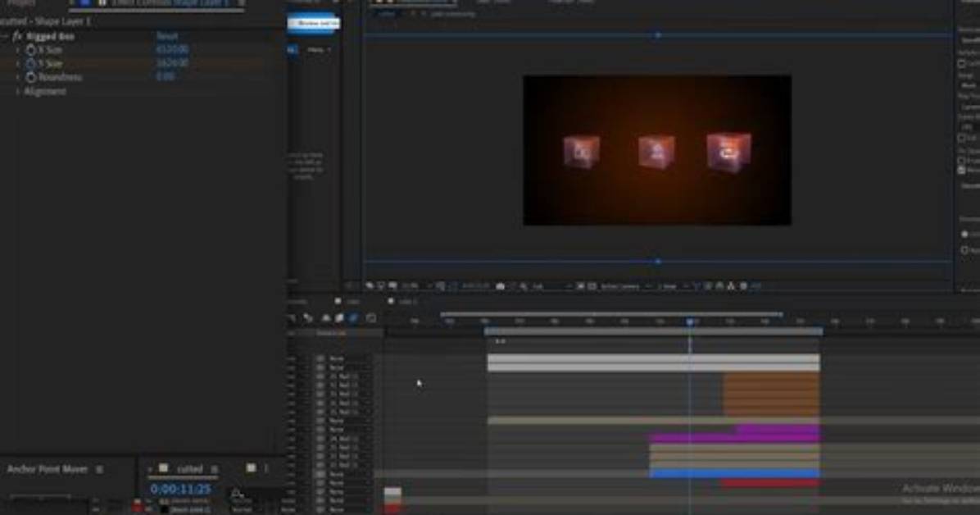Click the timeline timecode 0:00:11:25
The height and width of the screenshot is (515, 980).
pos(180,490)
